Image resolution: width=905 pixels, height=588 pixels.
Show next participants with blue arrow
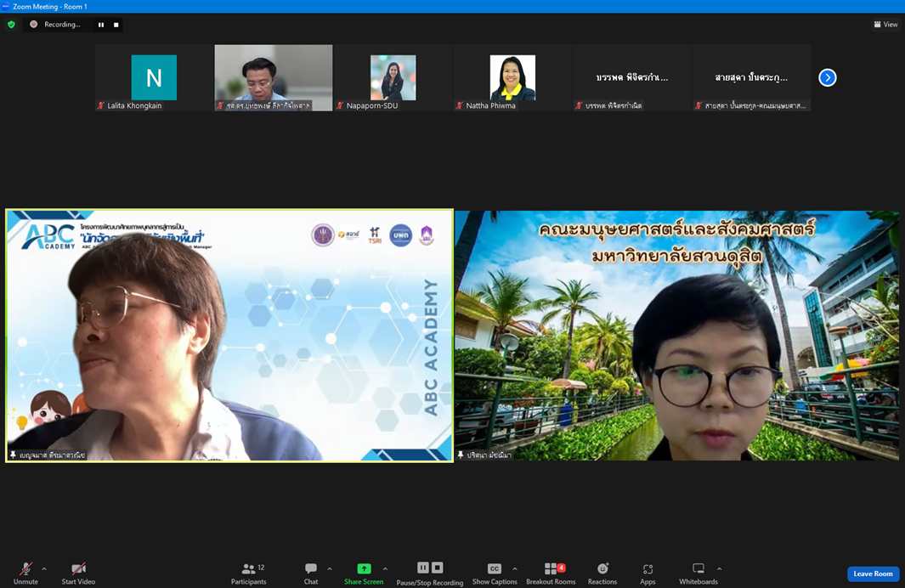click(x=827, y=77)
